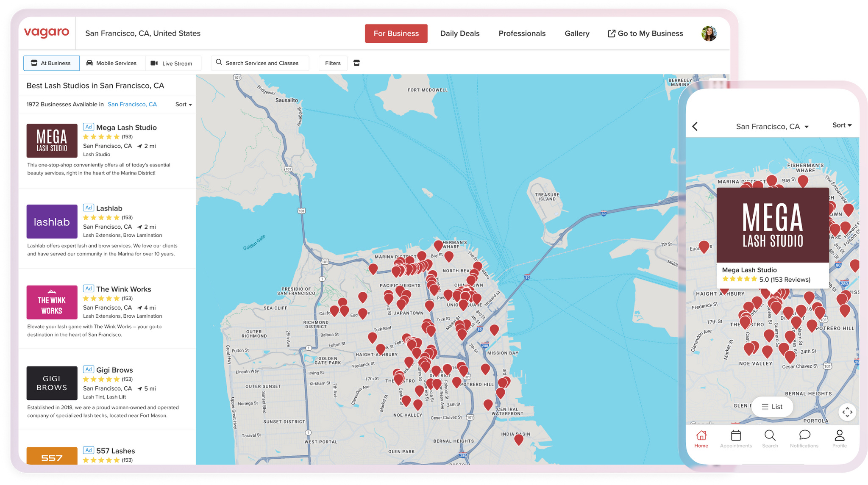Tap the back arrow in the phone view
Image resolution: width=868 pixels, height=485 pixels.
[695, 126]
